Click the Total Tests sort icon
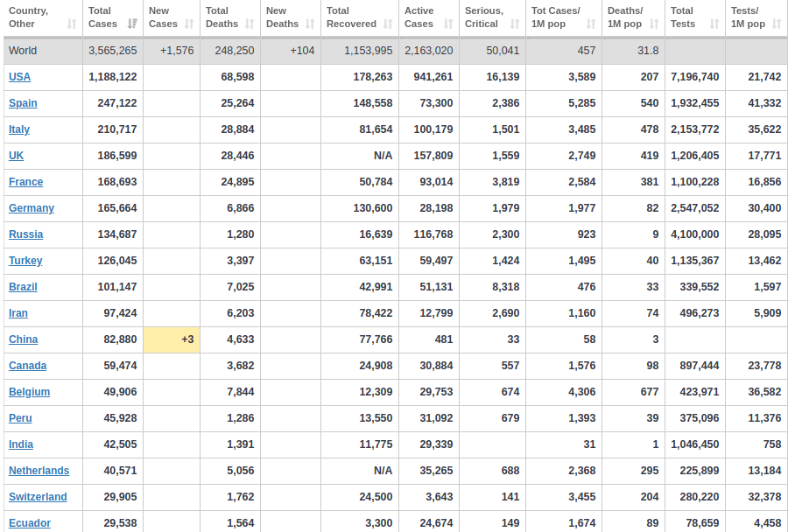Image resolution: width=788 pixels, height=532 pixels. tap(714, 24)
